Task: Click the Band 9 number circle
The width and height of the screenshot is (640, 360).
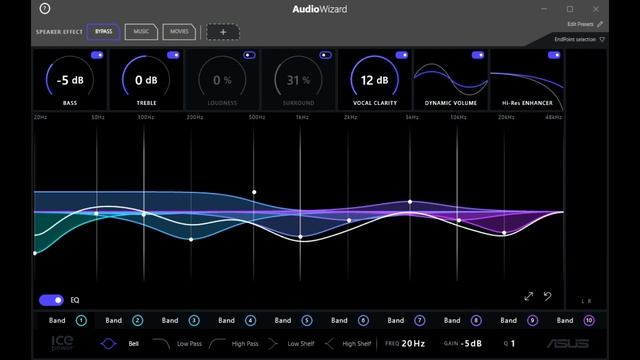Action: pos(532,320)
